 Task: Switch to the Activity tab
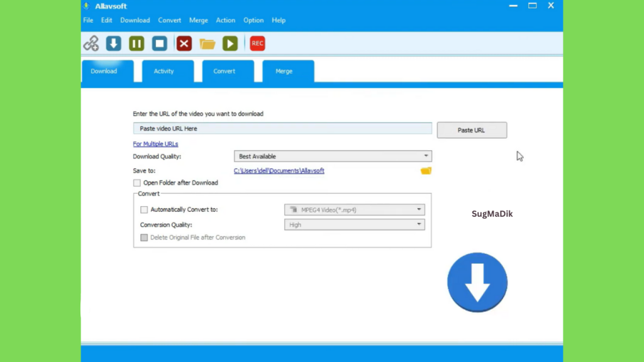[167, 71]
